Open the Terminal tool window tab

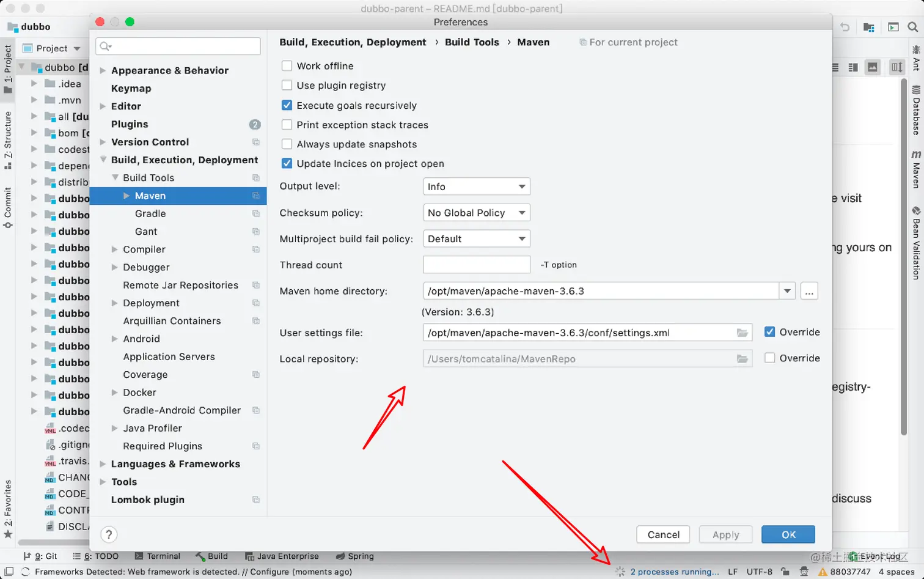click(158, 556)
